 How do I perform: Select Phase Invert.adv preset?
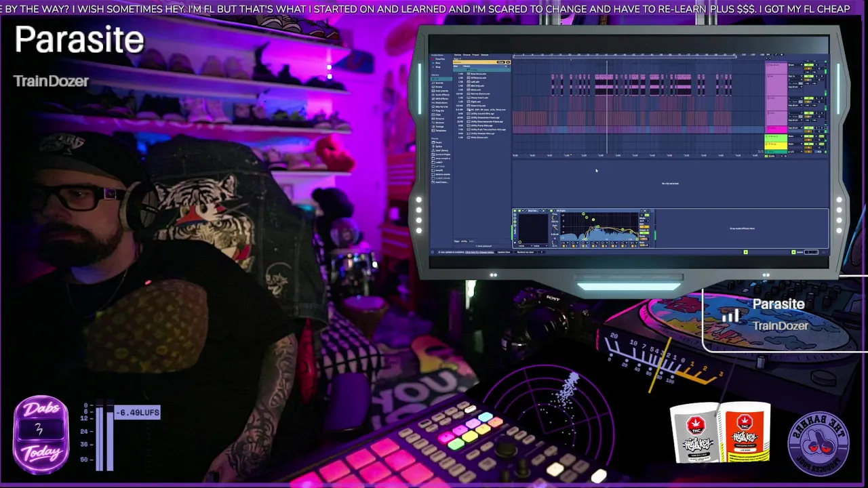479,98
